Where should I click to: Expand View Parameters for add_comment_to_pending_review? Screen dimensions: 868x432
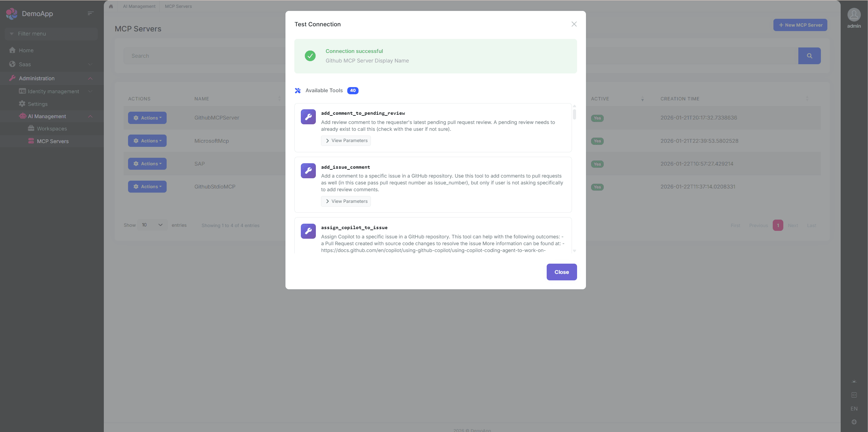pyautogui.click(x=346, y=141)
